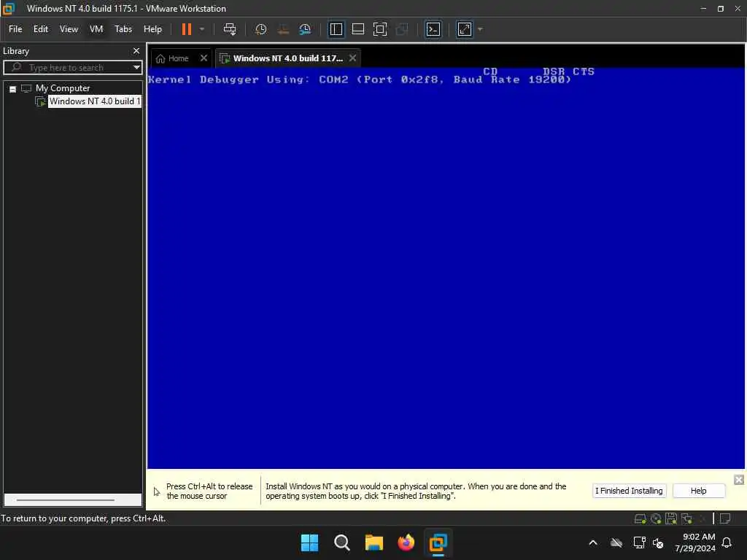Open network status tray icon
747x560 pixels.
point(639,542)
